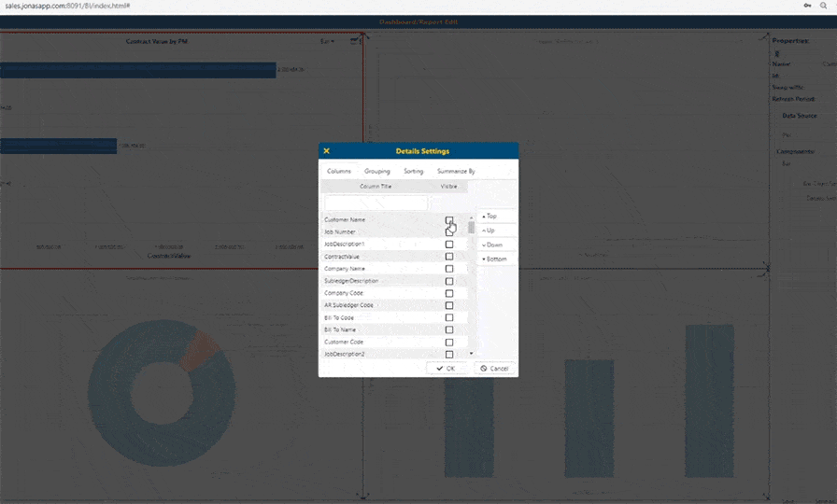This screenshot has width=837, height=504.
Task: Tick the Company Code visible checkbox
Action: [x=449, y=293]
